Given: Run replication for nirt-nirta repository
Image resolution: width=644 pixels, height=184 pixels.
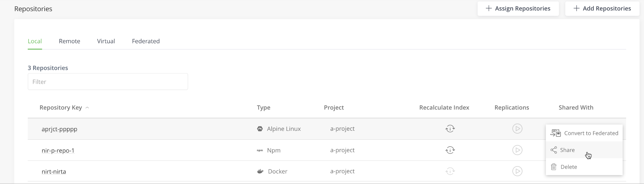Looking at the screenshot, I should click(517, 171).
